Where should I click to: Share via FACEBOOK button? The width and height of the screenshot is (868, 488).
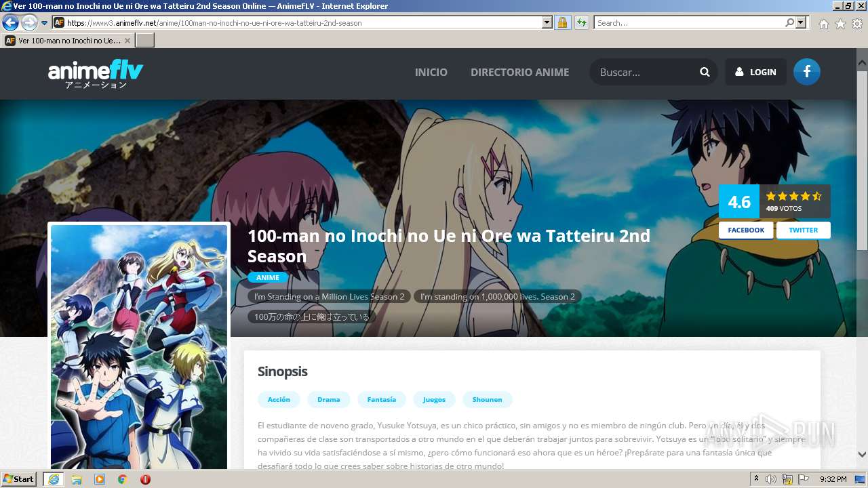tap(746, 230)
